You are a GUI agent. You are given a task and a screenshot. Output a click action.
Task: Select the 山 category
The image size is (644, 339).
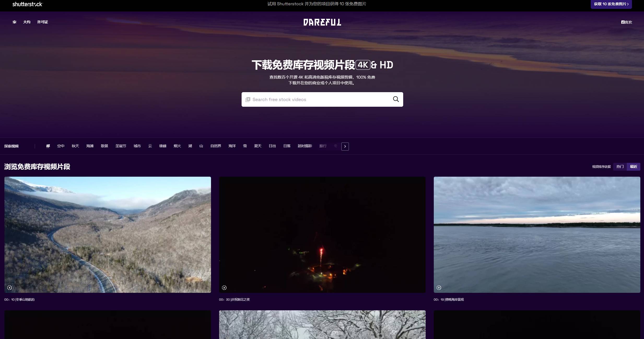201,146
